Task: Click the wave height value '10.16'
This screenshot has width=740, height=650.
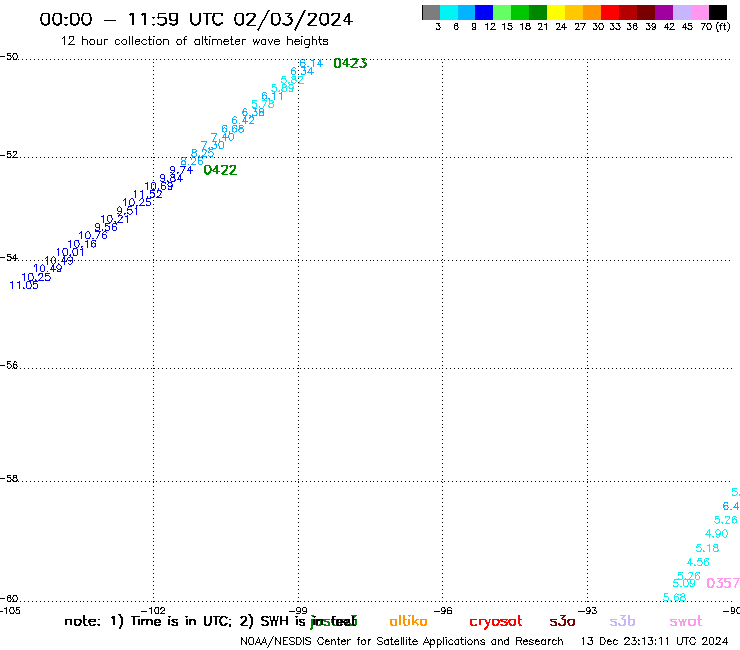Action: click(82, 244)
